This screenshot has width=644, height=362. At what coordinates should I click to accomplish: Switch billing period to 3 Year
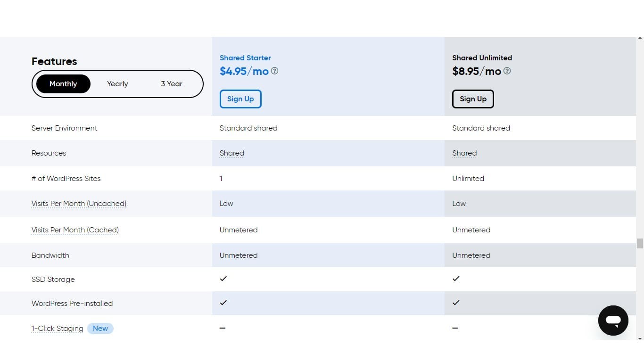172,84
